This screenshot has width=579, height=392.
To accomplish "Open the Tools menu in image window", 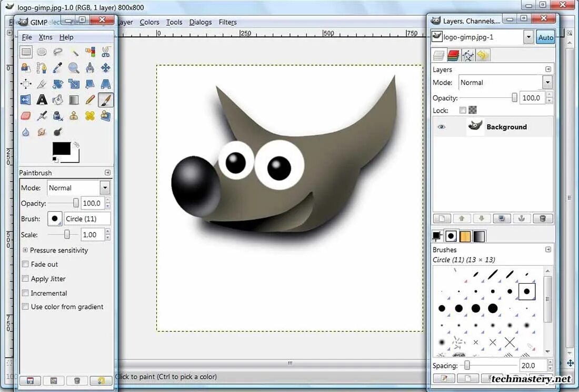I will [174, 22].
